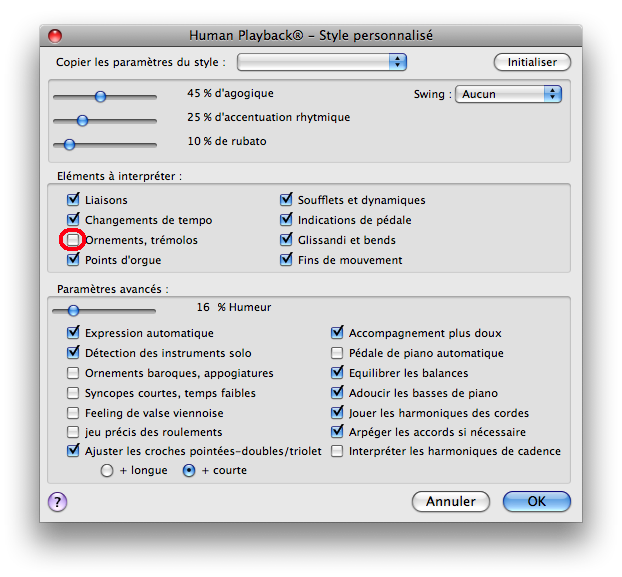Viewport: 622px width, 577px height.
Task: Open the Copier les paramètres du style dropdown
Action: pos(321,62)
